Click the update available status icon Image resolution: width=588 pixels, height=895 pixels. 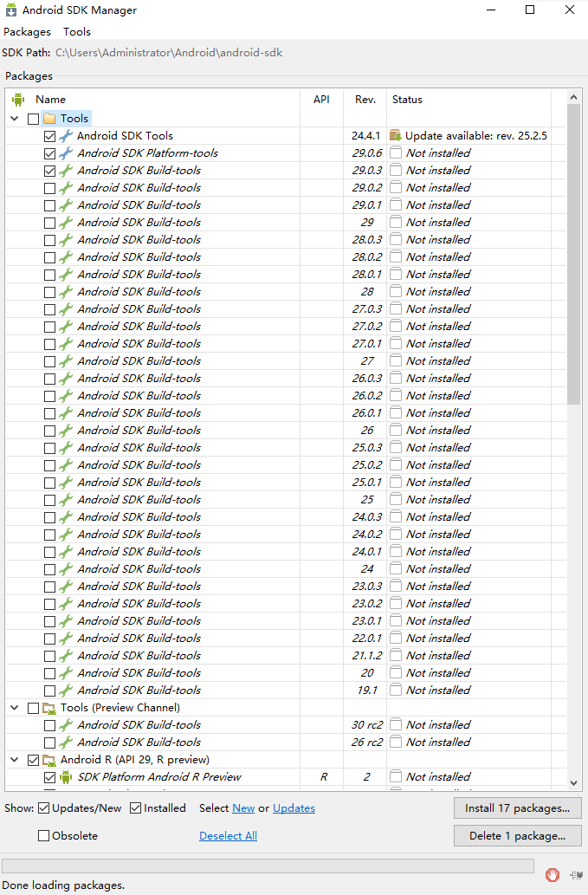pyautogui.click(x=396, y=136)
